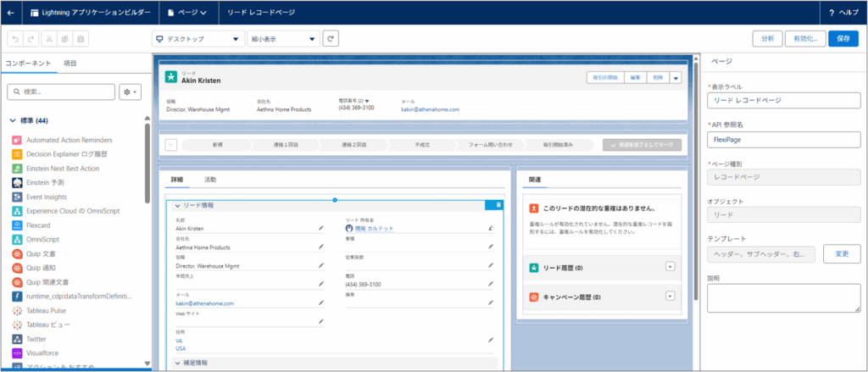Click the 説明 text area
The height and width of the screenshot is (372, 868).
coord(783,297)
